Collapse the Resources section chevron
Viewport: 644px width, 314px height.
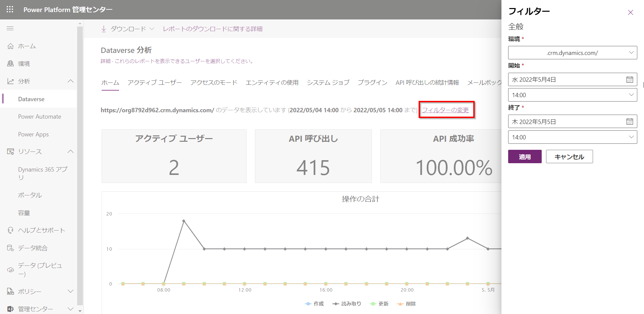[70, 151]
